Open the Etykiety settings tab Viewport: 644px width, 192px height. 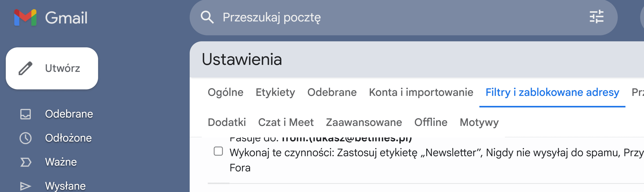tap(275, 92)
